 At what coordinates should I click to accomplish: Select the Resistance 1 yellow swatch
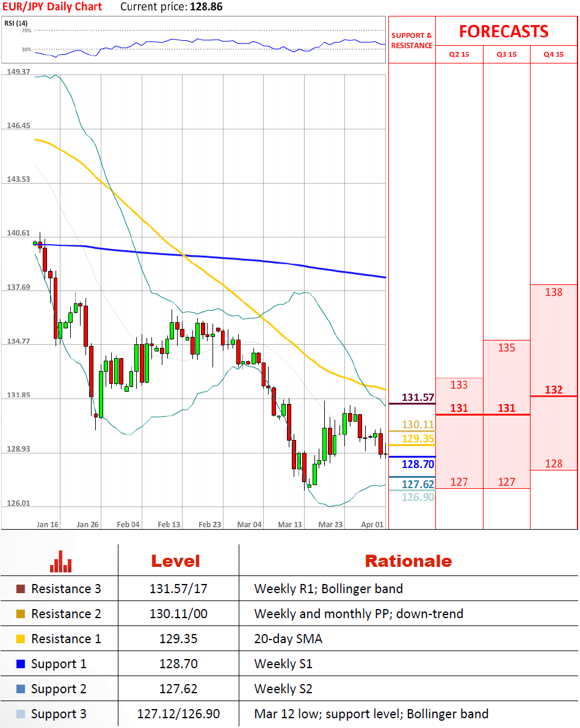[20, 639]
